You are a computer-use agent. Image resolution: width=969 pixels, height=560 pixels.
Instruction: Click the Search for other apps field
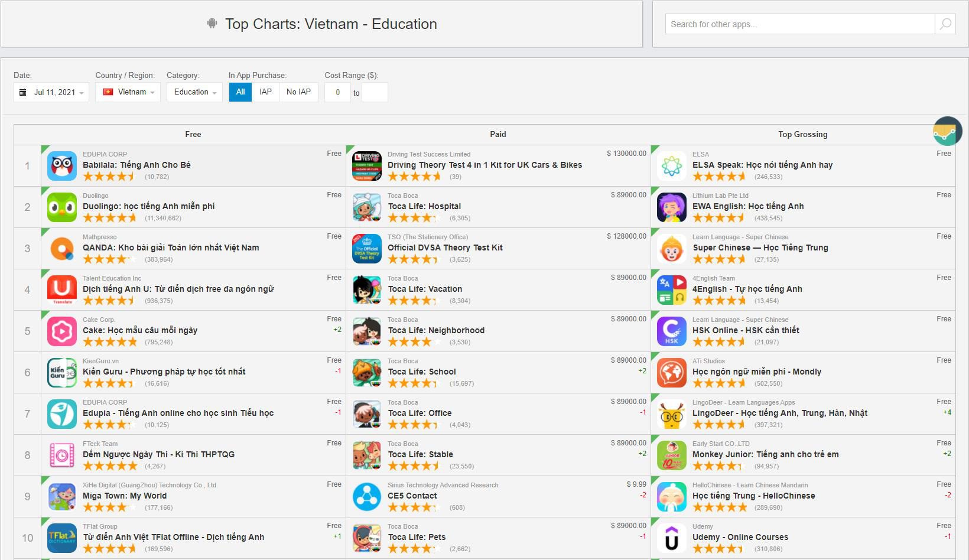point(800,24)
